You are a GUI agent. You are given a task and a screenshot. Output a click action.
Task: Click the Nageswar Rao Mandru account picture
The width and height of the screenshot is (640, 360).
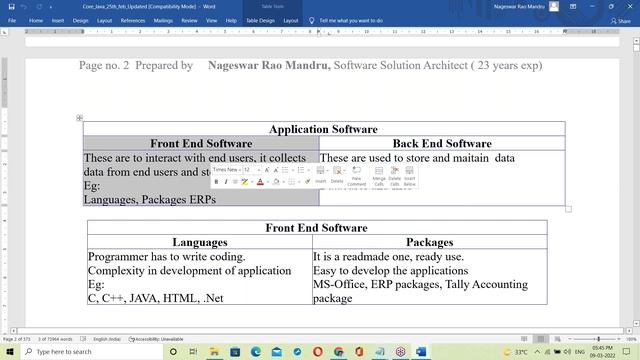click(x=553, y=6)
